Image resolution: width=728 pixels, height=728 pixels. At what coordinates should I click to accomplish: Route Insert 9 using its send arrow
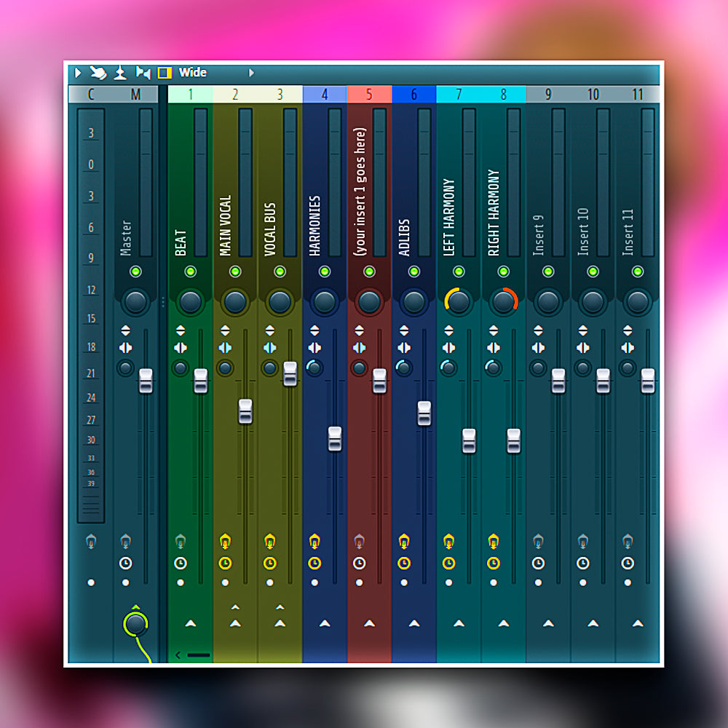pos(548,623)
